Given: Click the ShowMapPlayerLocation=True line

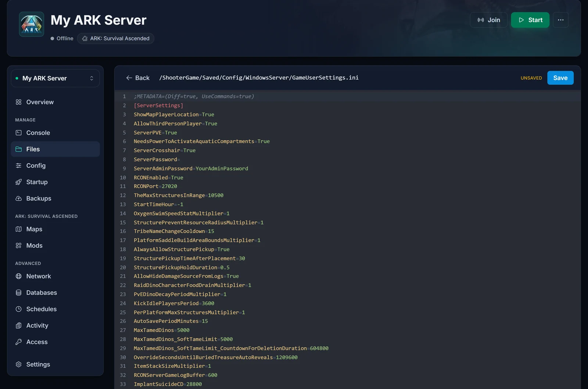Looking at the screenshot, I should 174,115.
